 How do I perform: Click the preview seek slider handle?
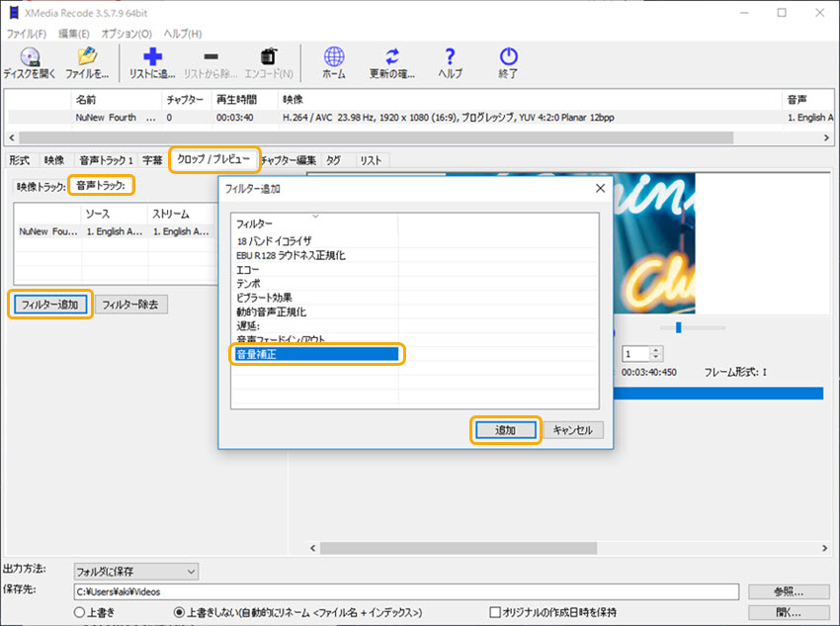point(678,327)
